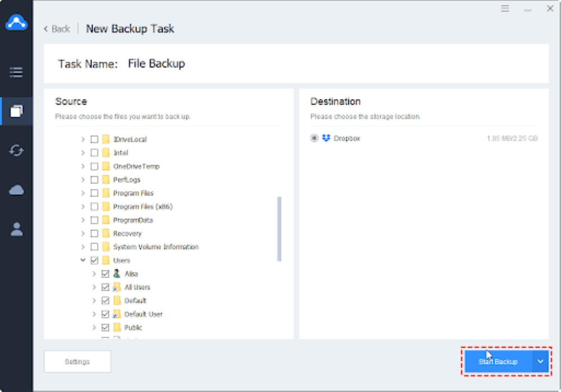Check the Intel folder checkbox
Screen dimensions: 561x392
click(x=94, y=153)
